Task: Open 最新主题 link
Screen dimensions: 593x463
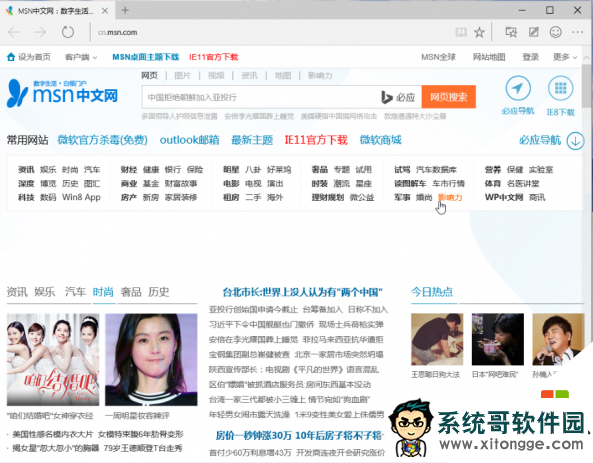Action: (252, 140)
